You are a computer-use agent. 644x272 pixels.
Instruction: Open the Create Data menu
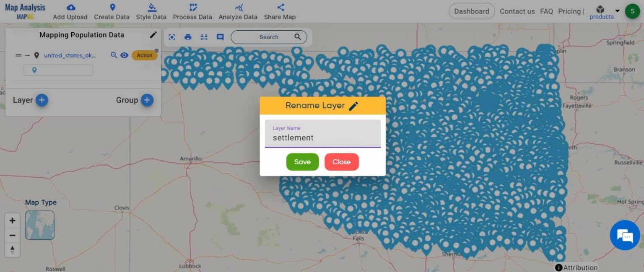point(112,12)
